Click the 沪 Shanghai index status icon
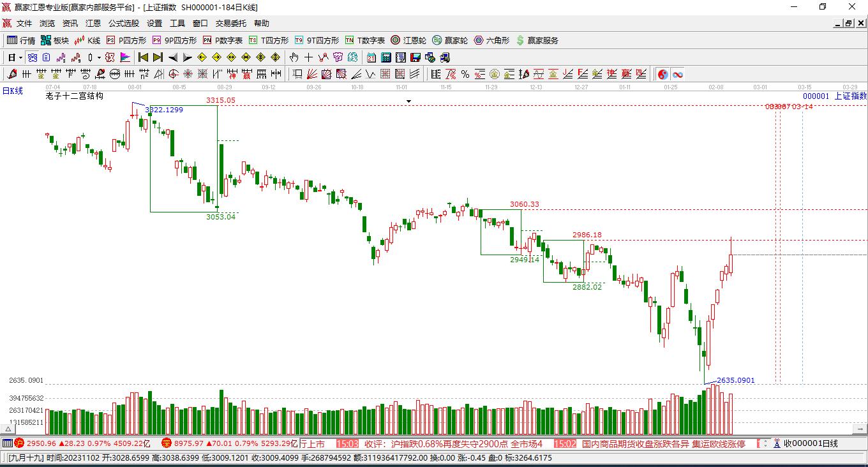868x467 pixels. click(19, 443)
